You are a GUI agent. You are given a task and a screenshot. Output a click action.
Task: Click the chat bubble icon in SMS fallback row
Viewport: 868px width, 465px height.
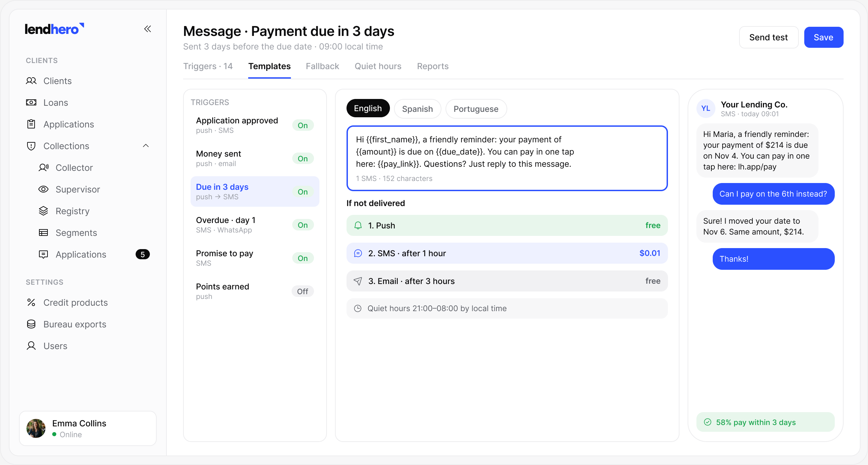click(x=358, y=254)
